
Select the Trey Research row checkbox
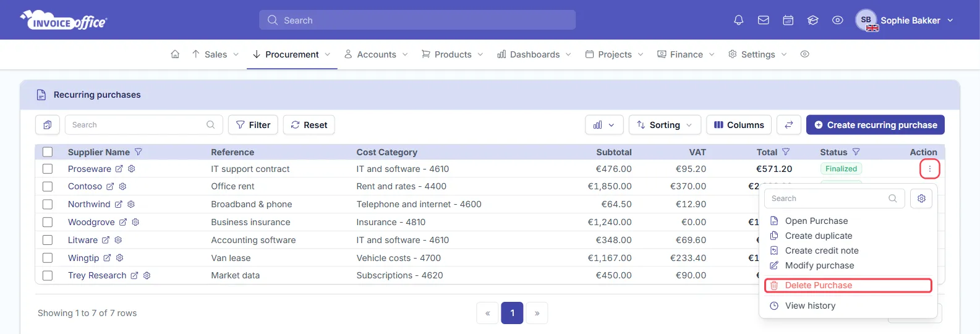[x=48, y=275]
